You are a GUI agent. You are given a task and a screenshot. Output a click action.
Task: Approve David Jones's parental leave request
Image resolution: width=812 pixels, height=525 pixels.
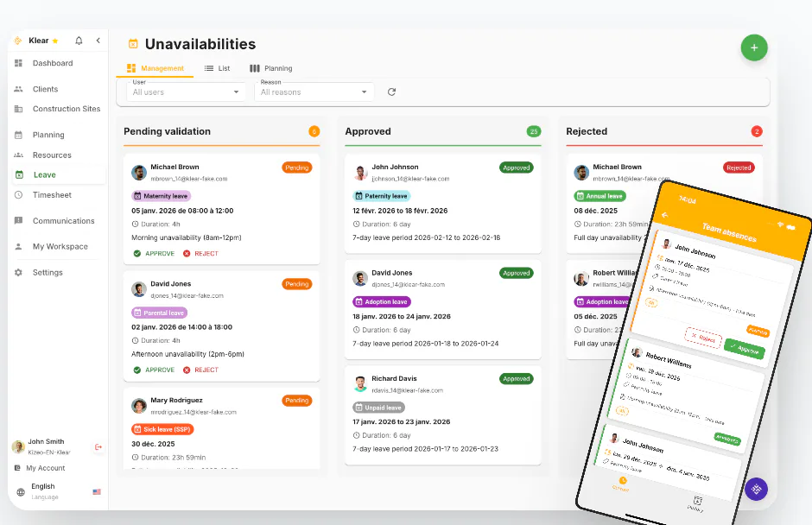click(x=154, y=370)
